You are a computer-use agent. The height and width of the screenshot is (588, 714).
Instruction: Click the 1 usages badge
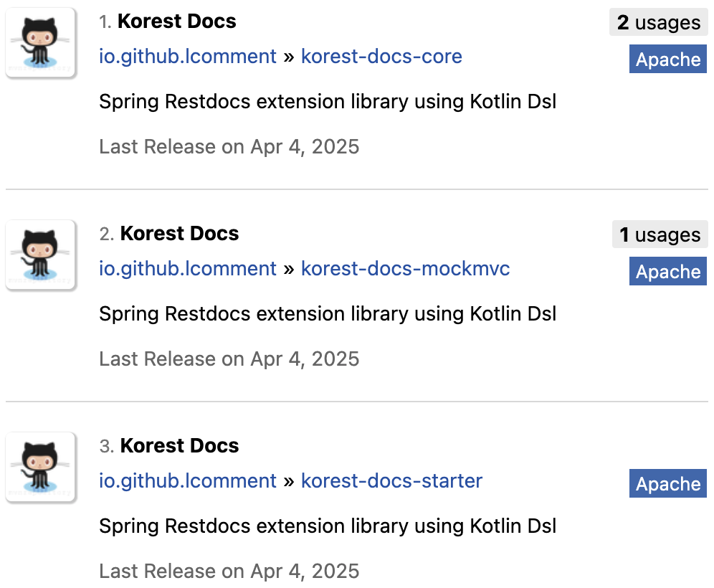(660, 234)
